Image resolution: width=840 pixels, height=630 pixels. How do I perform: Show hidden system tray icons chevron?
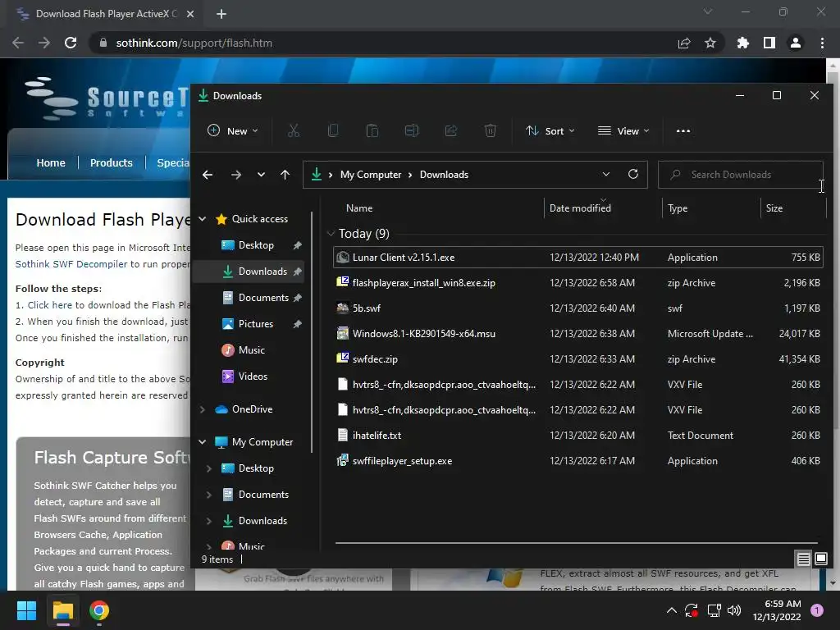coord(671,610)
